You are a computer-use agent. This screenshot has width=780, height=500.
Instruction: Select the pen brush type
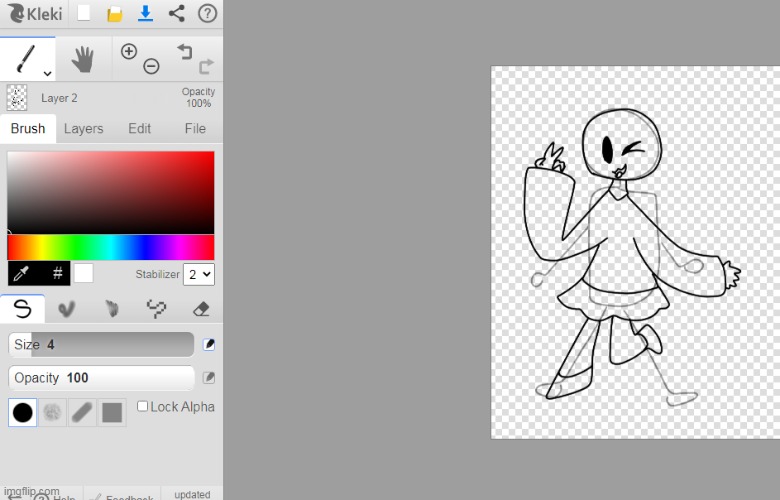[x=22, y=309]
